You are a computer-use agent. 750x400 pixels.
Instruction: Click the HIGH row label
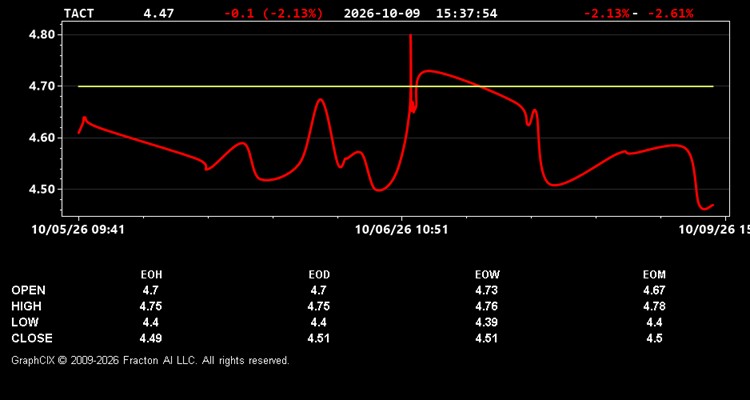pos(26,306)
